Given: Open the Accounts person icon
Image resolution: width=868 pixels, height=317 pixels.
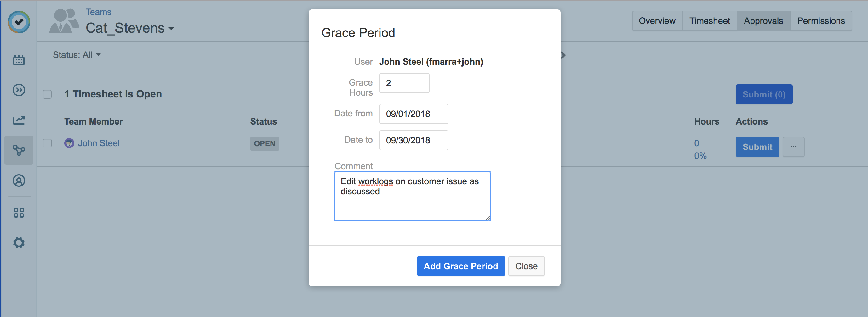Looking at the screenshot, I should [x=19, y=181].
